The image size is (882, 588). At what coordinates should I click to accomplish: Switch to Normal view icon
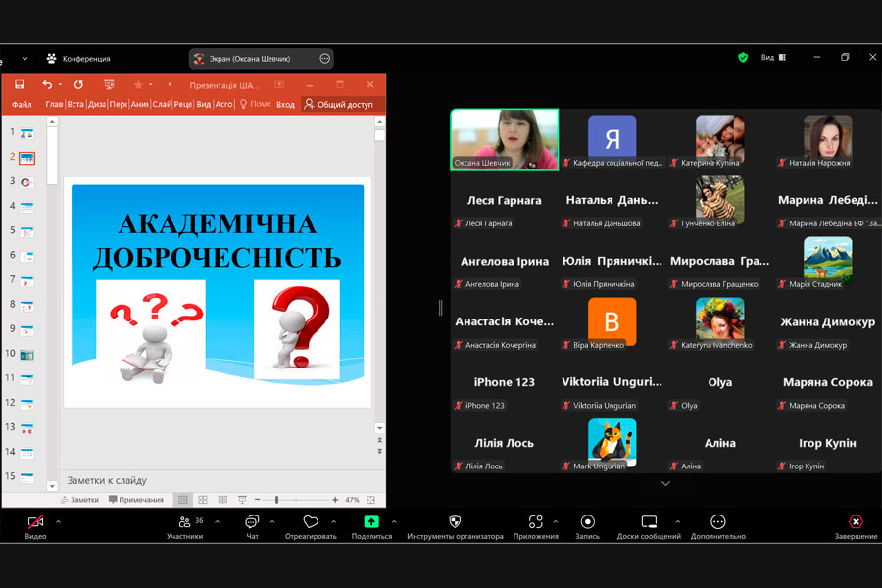coord(183,500)
